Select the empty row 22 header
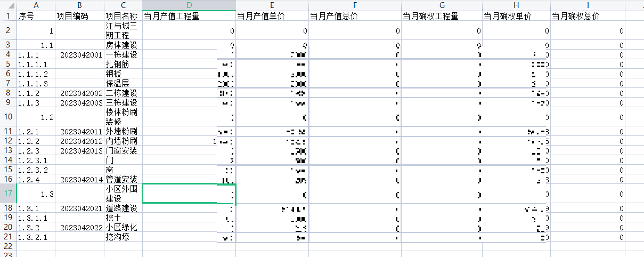This screenshot has height=257, width=644. point(9,246)
